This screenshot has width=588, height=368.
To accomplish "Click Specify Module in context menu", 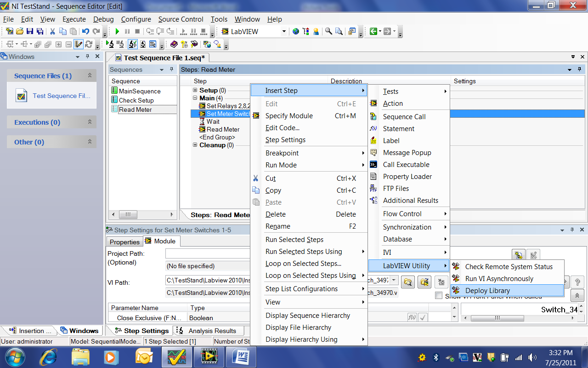I will tap(309, 116).
